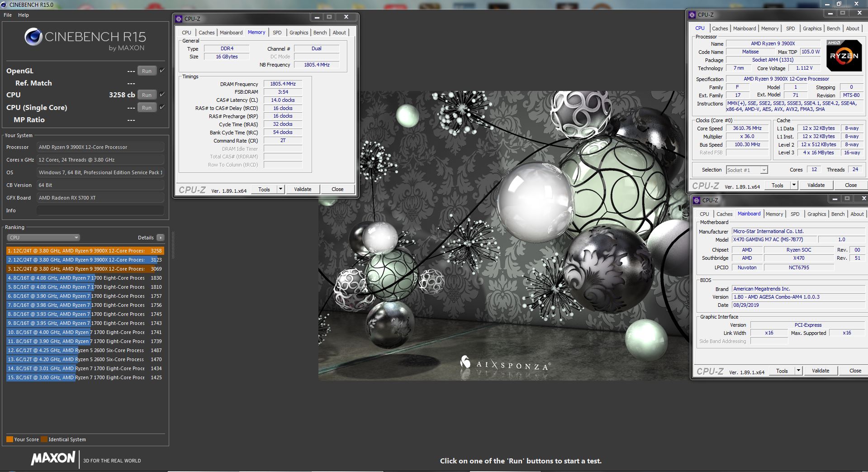Run the CPU Single Core benchmark
This screenshot has height=472, width=868.
tap(147, 108)
